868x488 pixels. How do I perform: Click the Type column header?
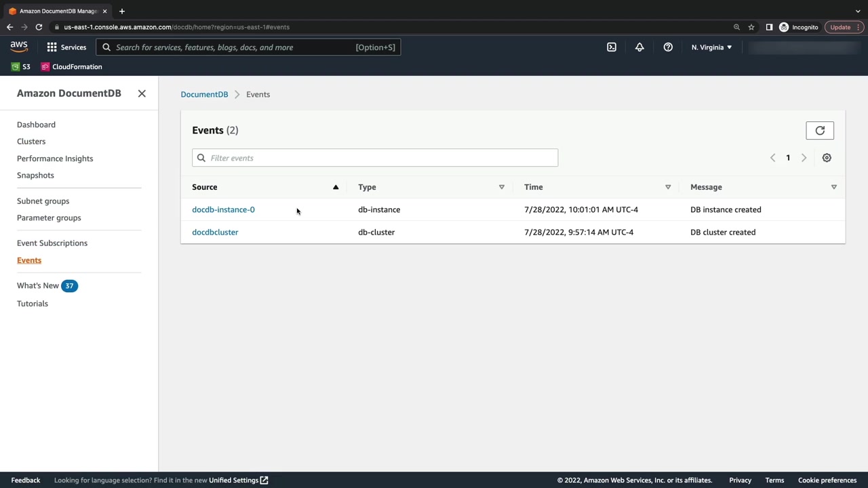[367, 187]
